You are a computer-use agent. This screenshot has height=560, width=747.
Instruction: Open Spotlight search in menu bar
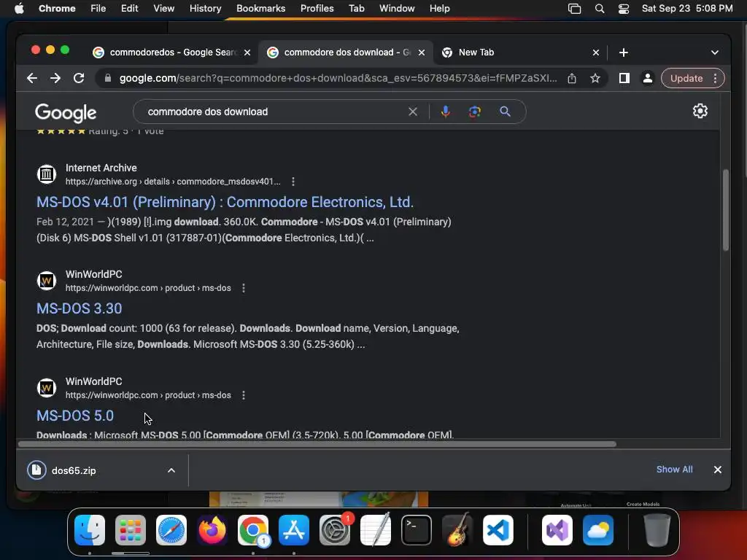point(600,9)
